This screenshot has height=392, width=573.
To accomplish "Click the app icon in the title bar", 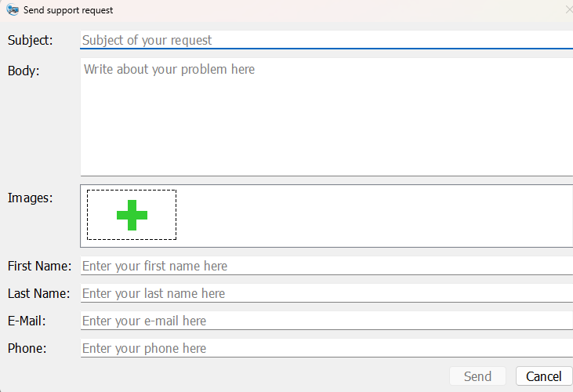I will click(x=13, y=10).
